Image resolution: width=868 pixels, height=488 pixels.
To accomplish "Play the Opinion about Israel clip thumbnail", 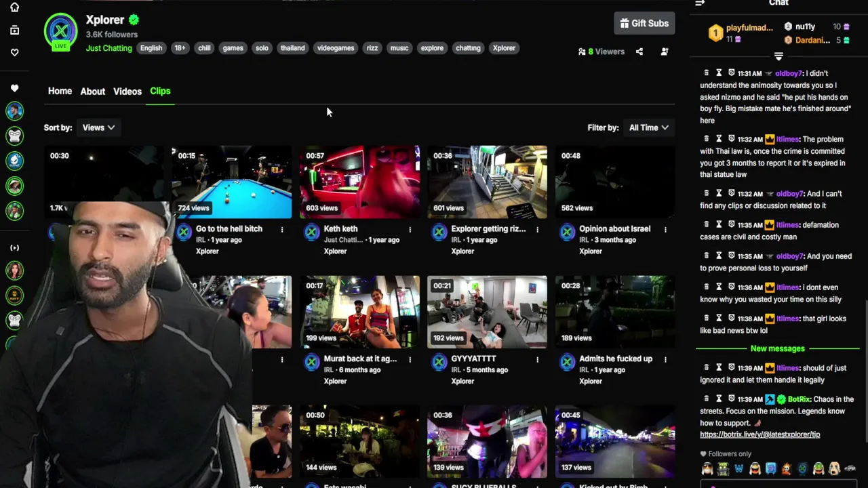I will tap(615, 182).
